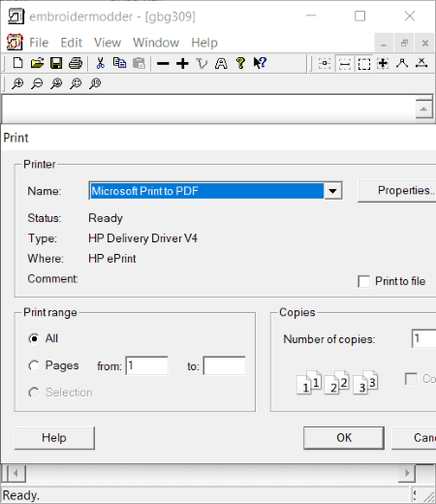Click the Help button in Print dialog

click(54, 438)
